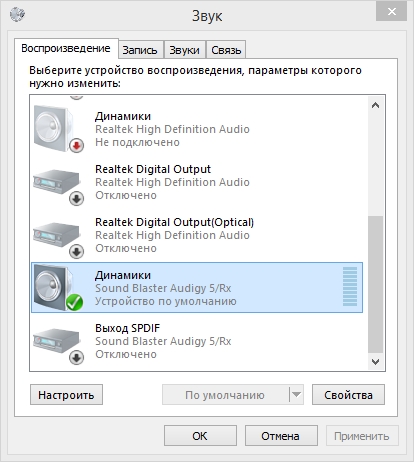414x462 pixels.
Task: Go to the Связь tab
Action: tap(226, 50)
